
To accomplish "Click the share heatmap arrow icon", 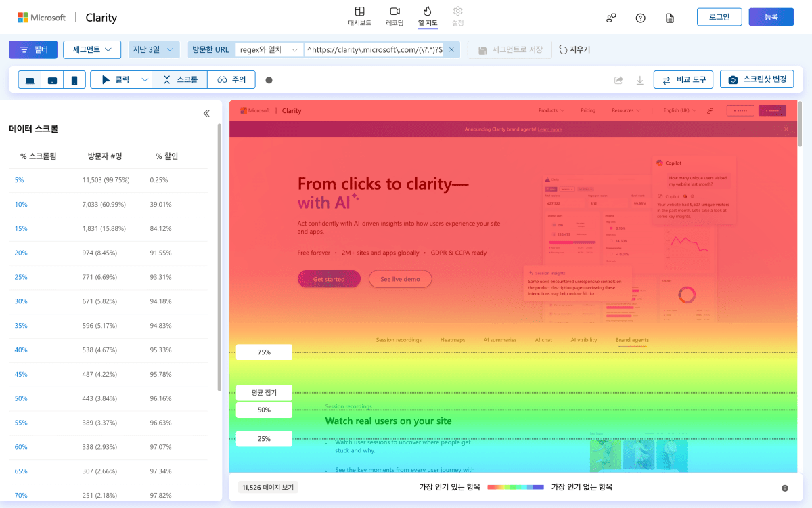I will [618, 80].
